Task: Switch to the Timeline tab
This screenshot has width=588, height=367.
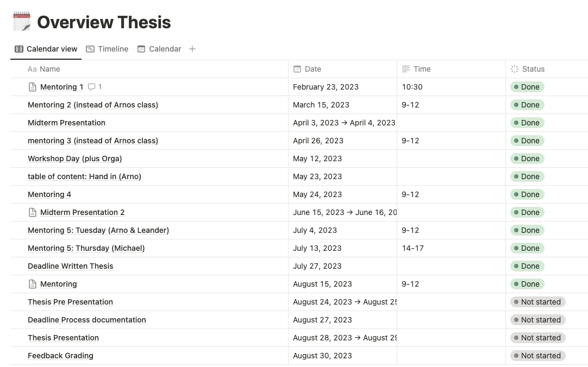Action: point(113,49)
